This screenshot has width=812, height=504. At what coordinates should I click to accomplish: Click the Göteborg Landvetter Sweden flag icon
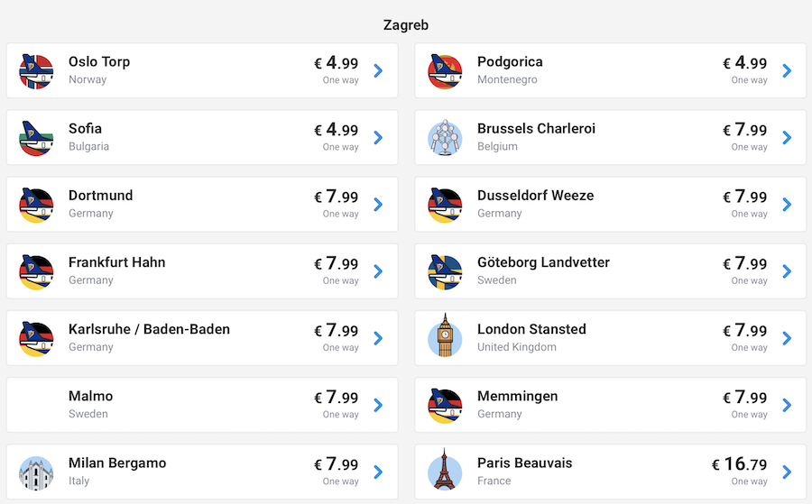pos(445,271)
